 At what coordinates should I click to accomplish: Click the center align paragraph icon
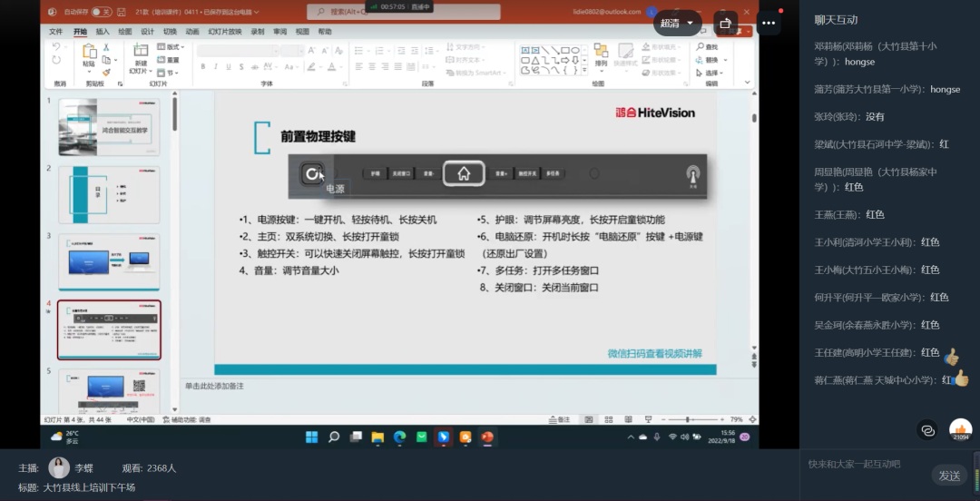click(x=372, y=67)
